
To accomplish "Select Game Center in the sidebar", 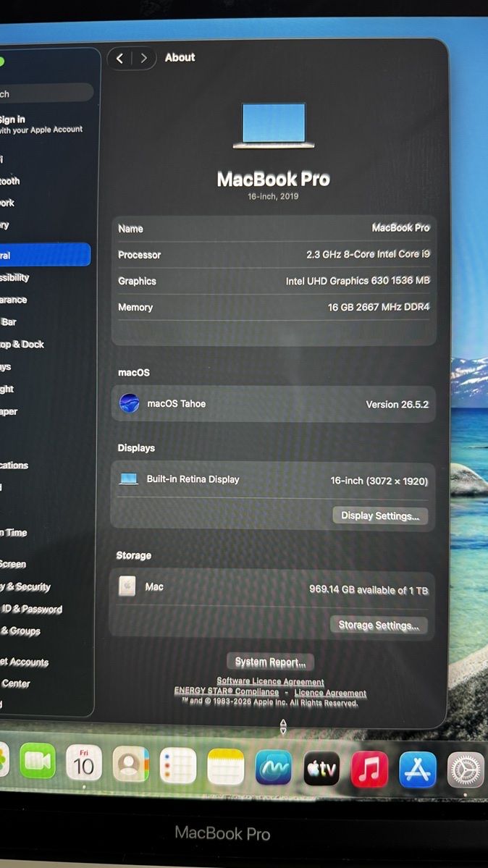I will pos(15,683).
